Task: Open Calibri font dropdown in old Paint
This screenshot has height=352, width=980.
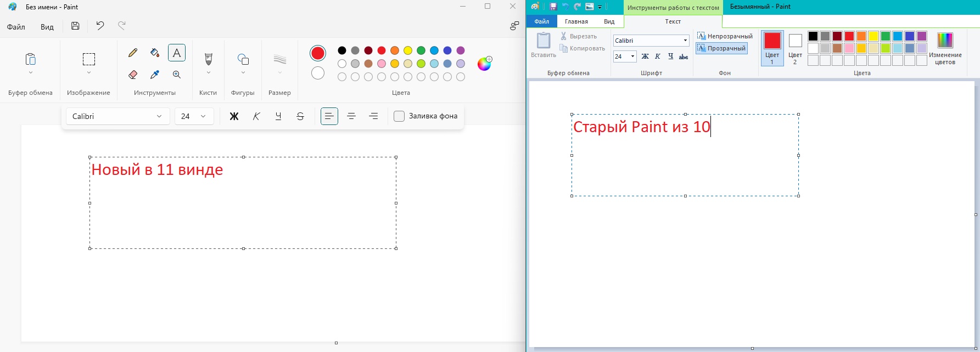Action: [685, 41]
